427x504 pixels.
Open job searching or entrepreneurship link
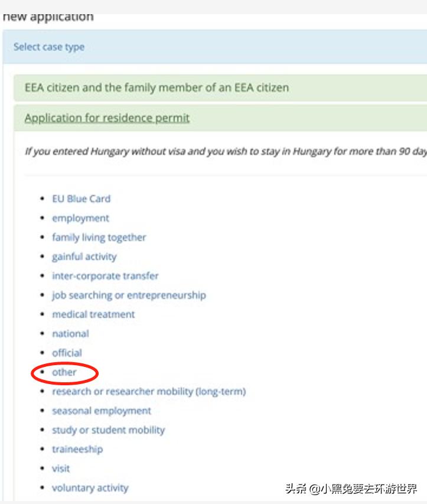(x=129, y=295)
